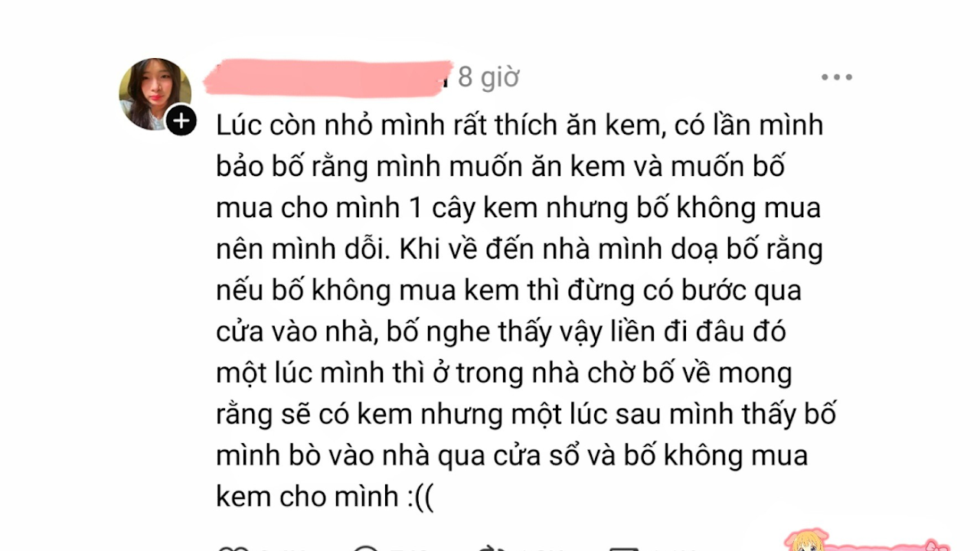Click the "8 giờ" timestamp
Viewport: 980px width, 551px height.
tap(488, 77)
